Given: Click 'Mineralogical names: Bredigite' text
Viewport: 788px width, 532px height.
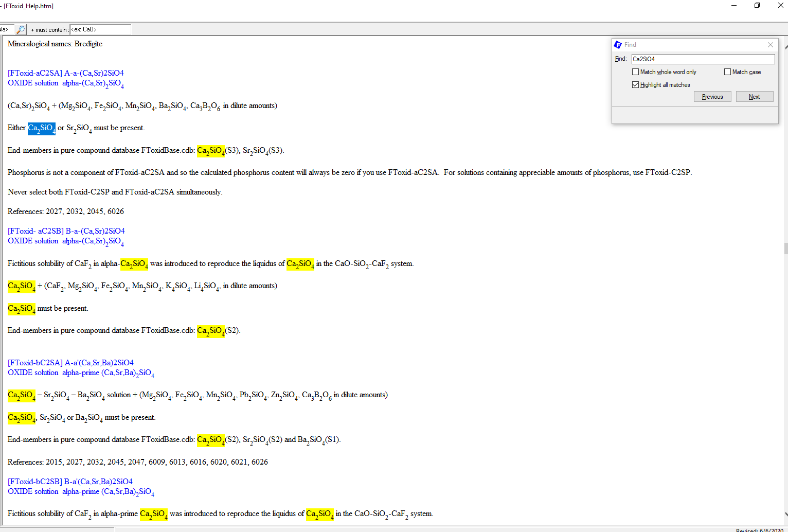Looking at the screenshot, I should [55, 44].
